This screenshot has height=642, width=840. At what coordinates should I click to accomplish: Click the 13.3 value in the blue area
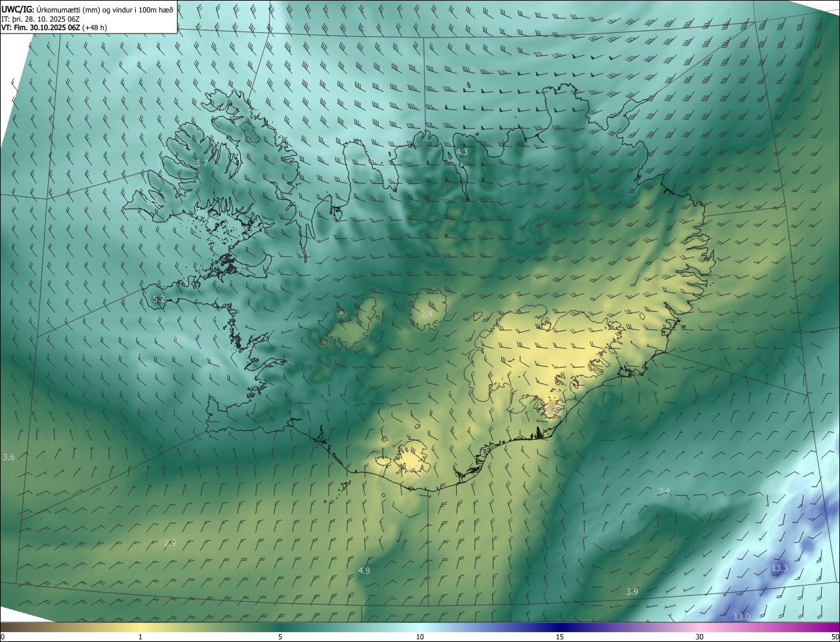click(780, 568)
